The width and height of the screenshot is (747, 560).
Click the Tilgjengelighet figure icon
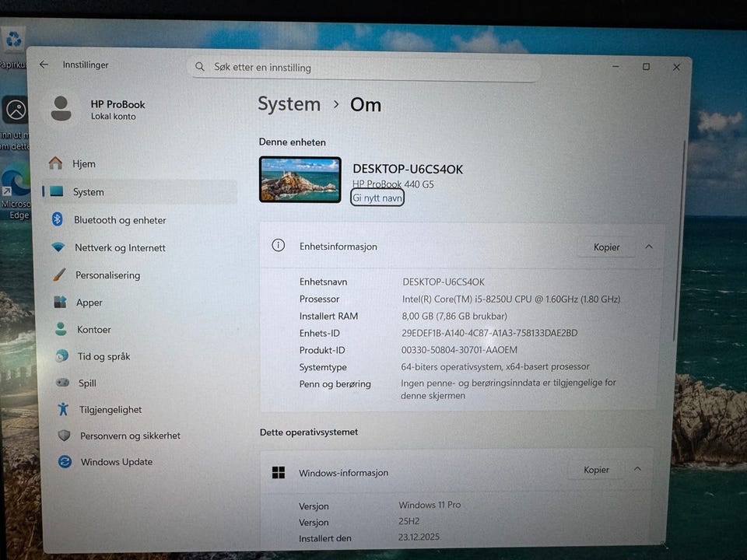click(63, 409)
